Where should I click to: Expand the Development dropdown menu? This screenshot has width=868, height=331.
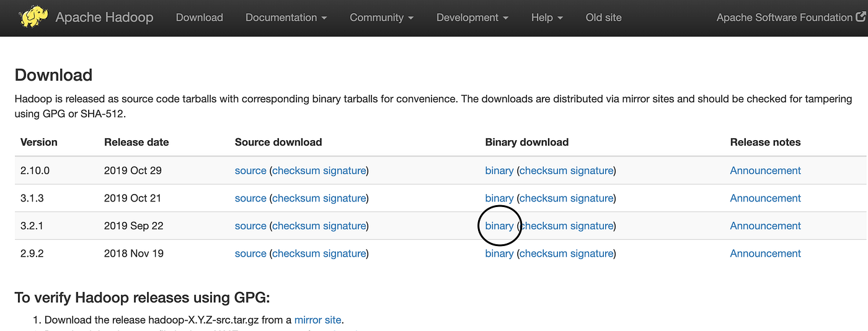tap(472, 17)
